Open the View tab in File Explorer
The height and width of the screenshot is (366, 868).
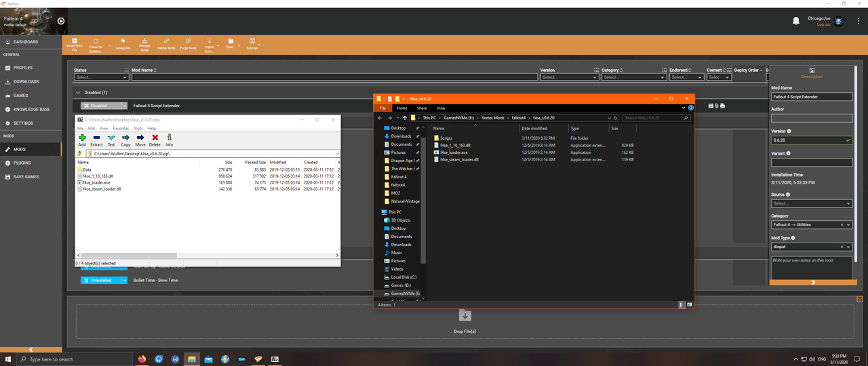click(441, 108)
